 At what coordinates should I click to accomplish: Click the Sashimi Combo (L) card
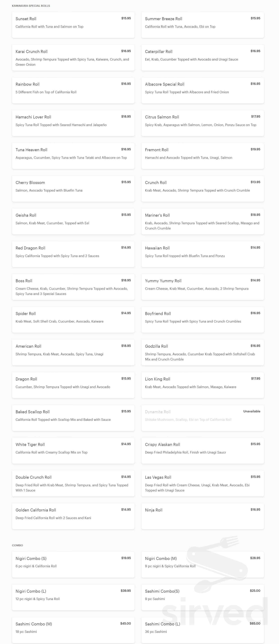click(x=203, y=630)
